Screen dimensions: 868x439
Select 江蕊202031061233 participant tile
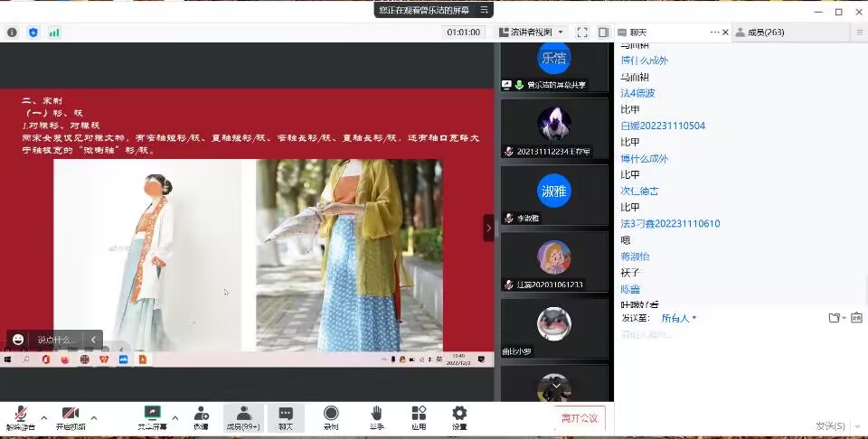[554, 262]
